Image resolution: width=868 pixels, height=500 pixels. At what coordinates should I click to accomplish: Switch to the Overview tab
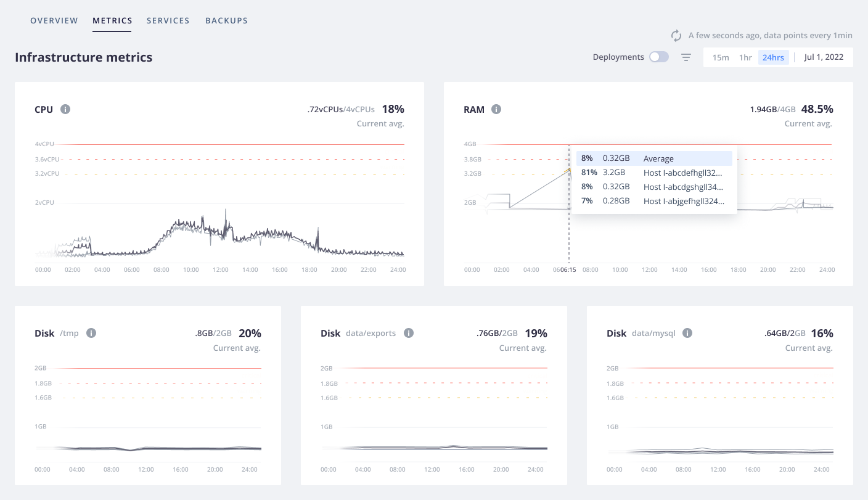pos(54,20)
